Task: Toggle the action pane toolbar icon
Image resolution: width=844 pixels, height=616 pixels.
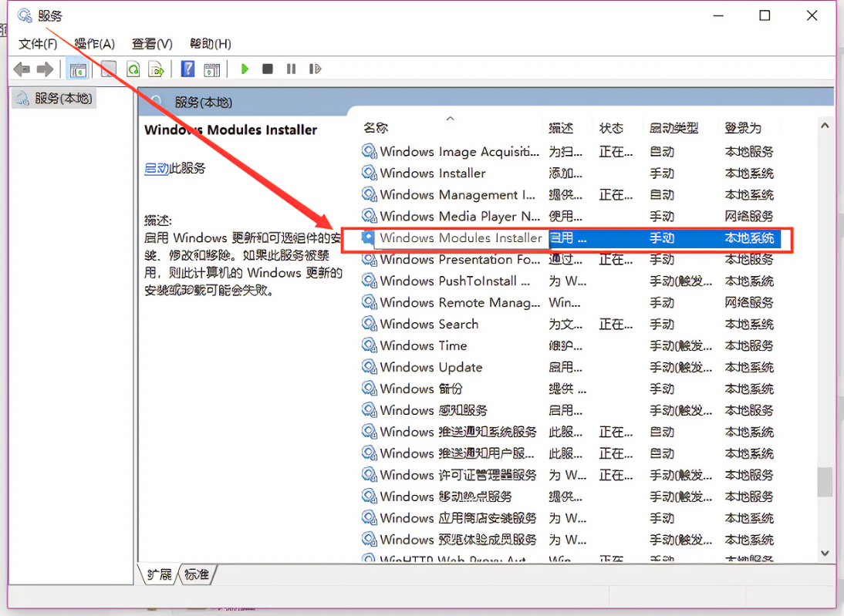Action: 212,69
